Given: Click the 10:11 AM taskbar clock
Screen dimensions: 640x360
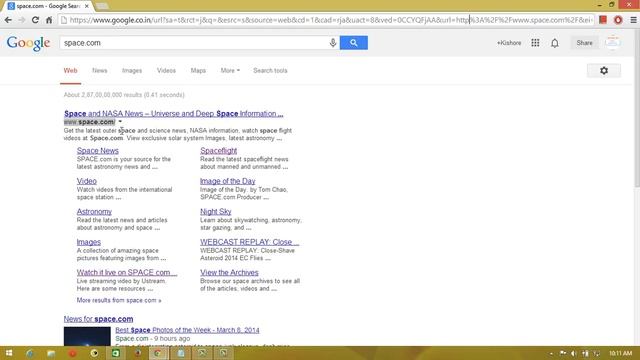Looking at the screenshot, I should tap(620, 353).
